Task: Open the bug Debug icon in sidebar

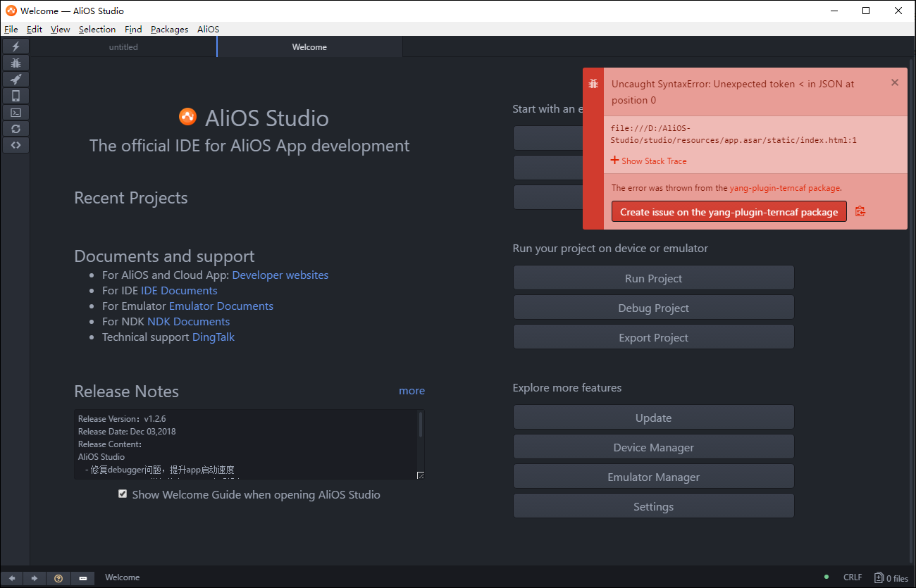Action: 15,63
